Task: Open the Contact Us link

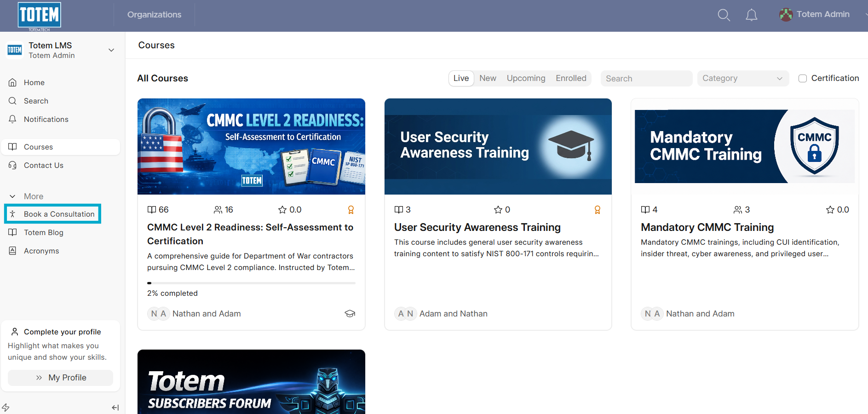Action: coord(44,165)
